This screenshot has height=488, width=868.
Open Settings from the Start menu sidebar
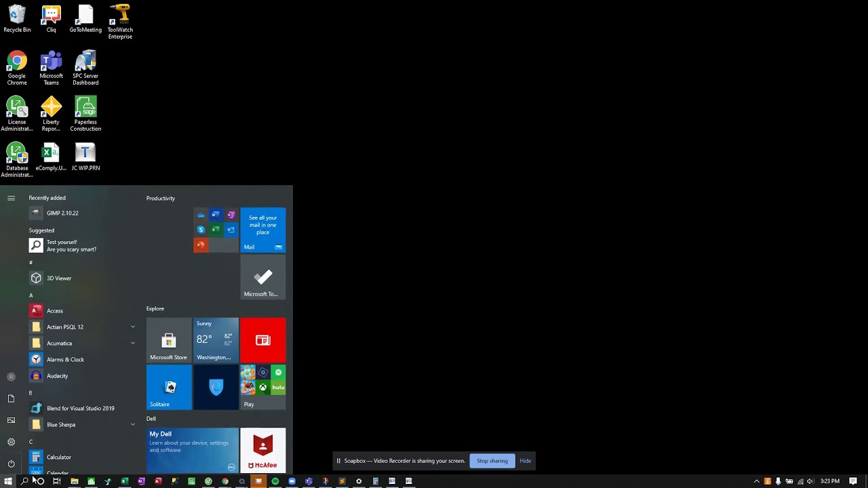tap(11, 442)
